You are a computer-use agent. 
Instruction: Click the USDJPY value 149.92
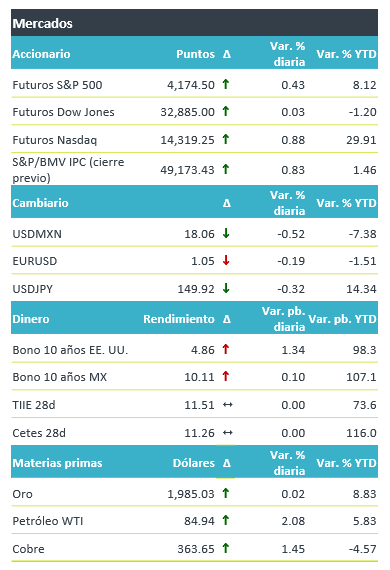(x=196, y=289)
